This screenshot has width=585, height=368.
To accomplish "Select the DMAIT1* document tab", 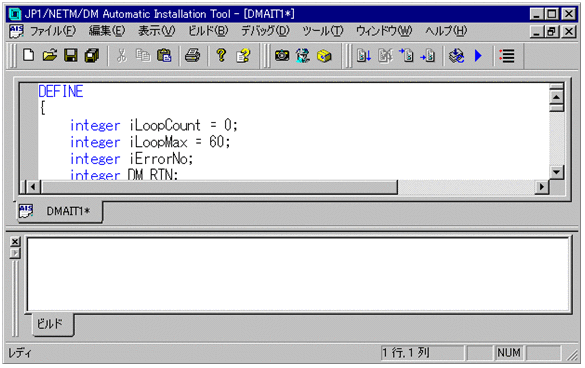I will [60, 211].
